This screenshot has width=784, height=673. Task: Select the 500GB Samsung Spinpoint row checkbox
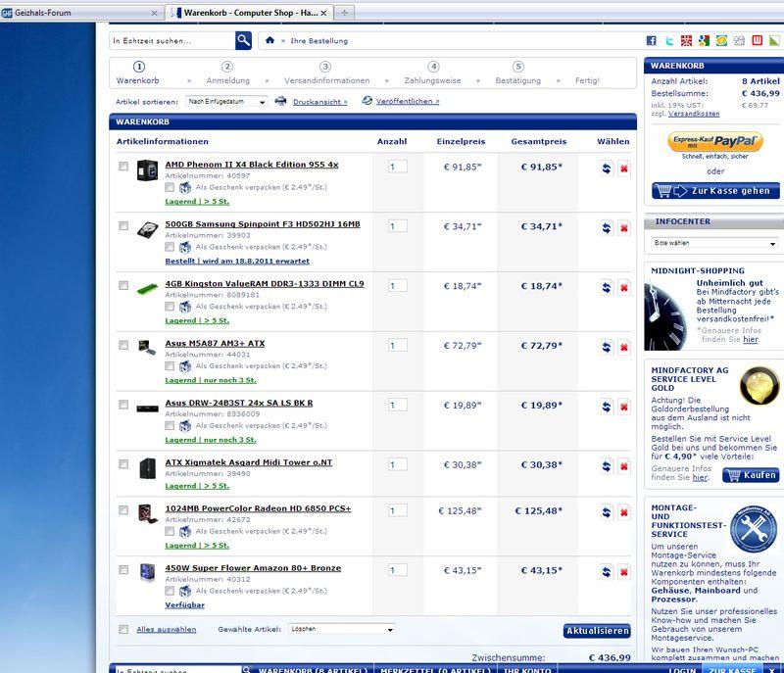(x=123, y=226)
